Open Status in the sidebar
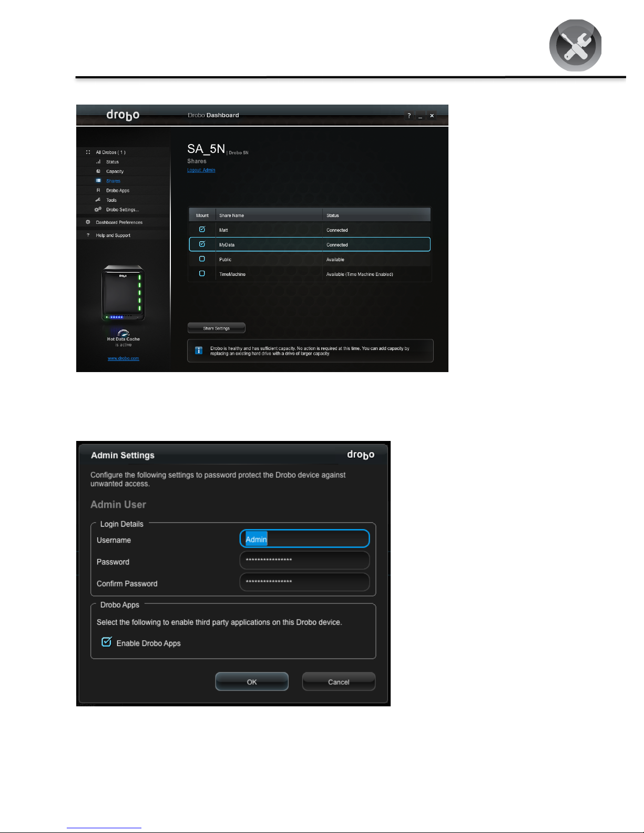This screenshot has height=833, width=644. [x=113, y=162]
